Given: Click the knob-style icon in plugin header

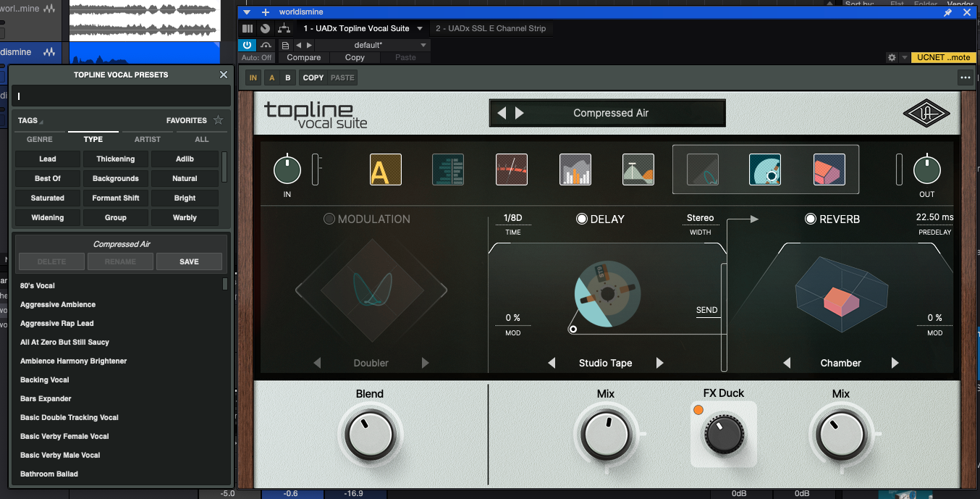Looking at the screenshot, I should pyautogui.click(x=265, y=28).
